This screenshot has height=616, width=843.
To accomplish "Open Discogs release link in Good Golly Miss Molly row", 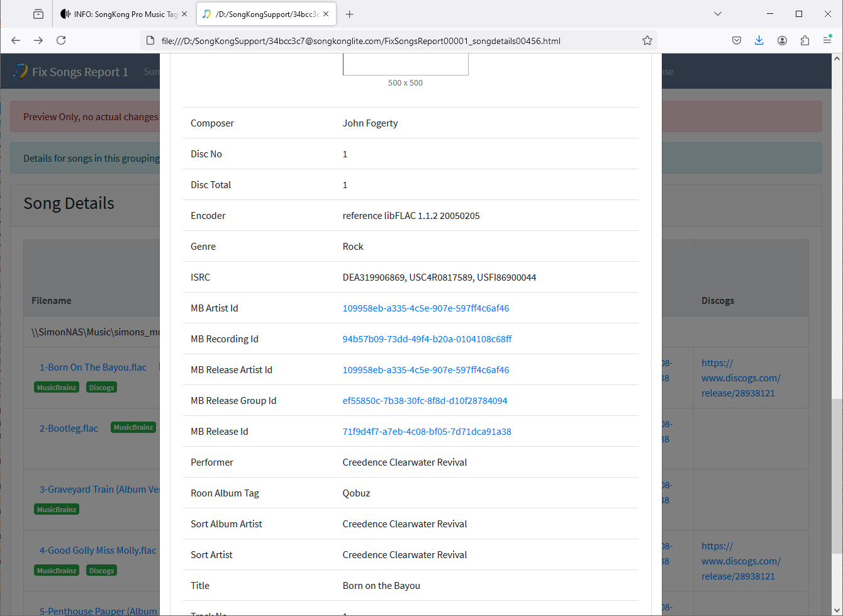I will tap(741, 561).
